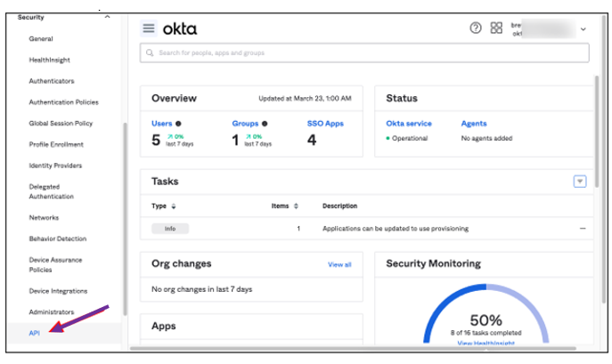
Task: Open the account dropdown chevron
Action: (583, 29)
